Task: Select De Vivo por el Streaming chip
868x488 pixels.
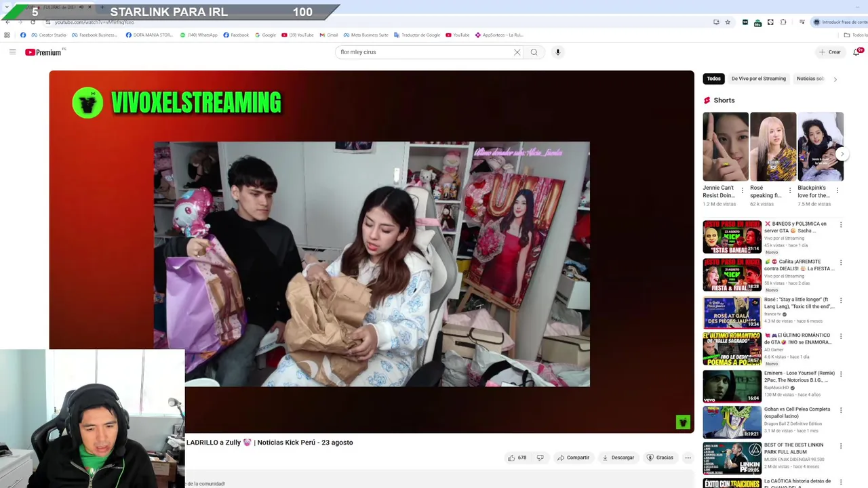Action: pyautogui.click(x=758, y=79)
